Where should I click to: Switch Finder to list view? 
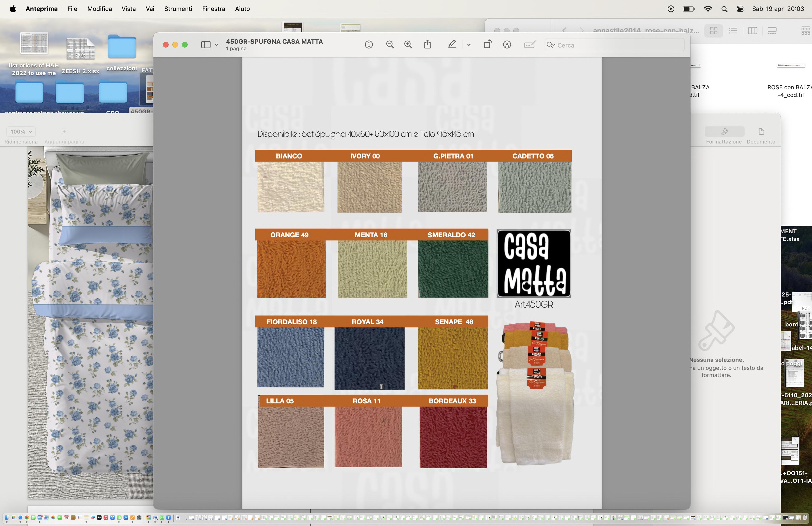tap(733, 31)
